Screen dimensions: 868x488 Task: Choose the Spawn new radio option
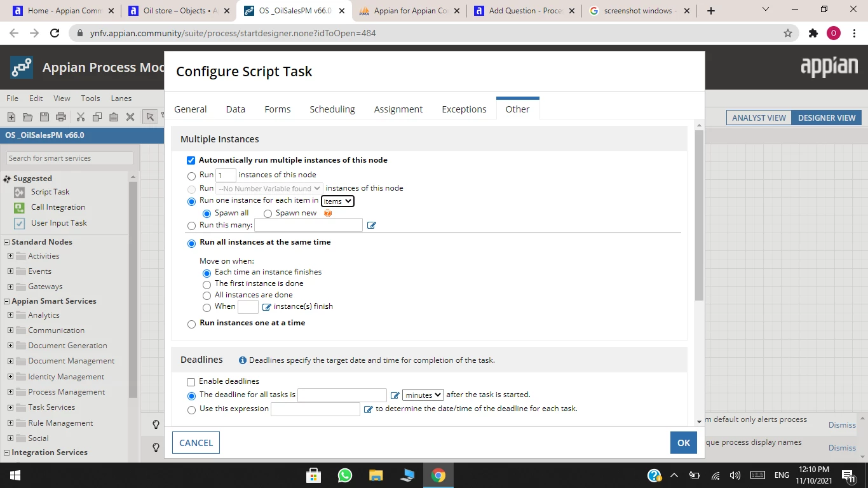coord(268,214)
